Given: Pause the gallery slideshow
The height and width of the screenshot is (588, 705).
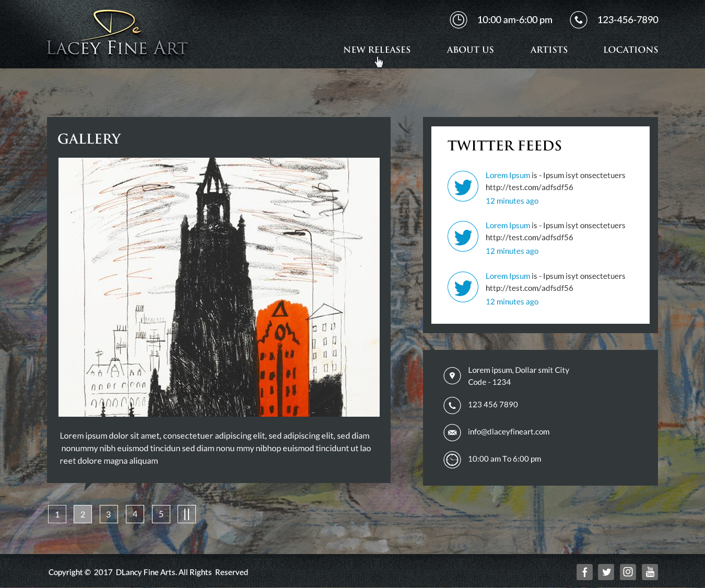Looking at the screenshot, I should 186,514.
